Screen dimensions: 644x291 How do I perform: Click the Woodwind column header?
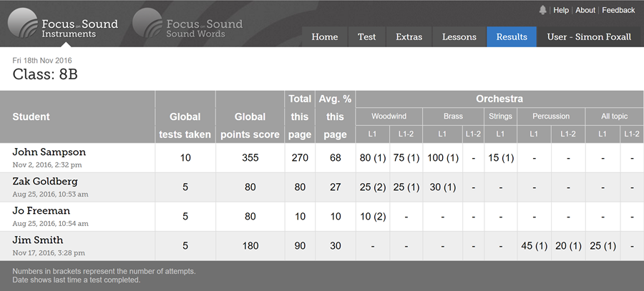389,117
